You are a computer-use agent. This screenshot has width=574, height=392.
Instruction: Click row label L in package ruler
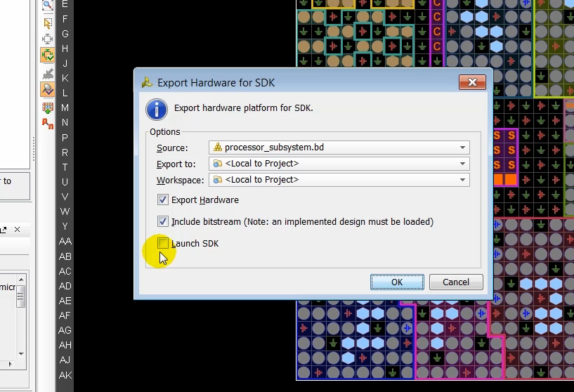click(65, 93)
